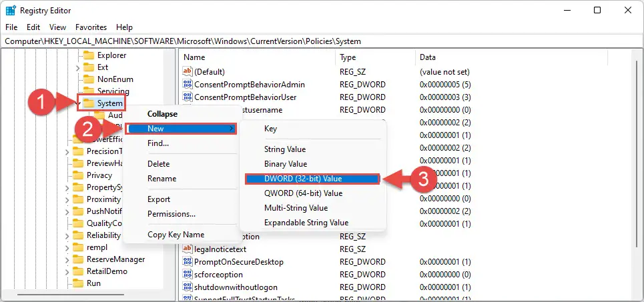Viewport: 644px width, 302px height.
Task: Select the Run folder icon
Action: (78, 283)
